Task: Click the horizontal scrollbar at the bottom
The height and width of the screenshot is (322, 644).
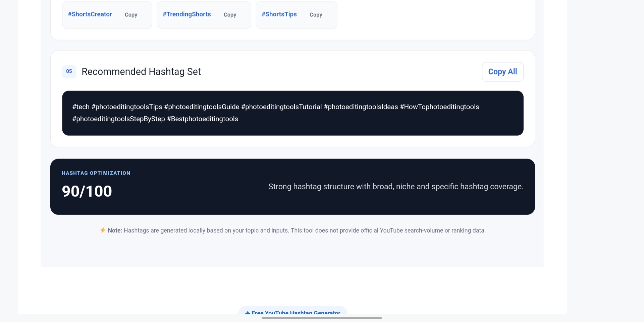Action: (x=322, y=318)
